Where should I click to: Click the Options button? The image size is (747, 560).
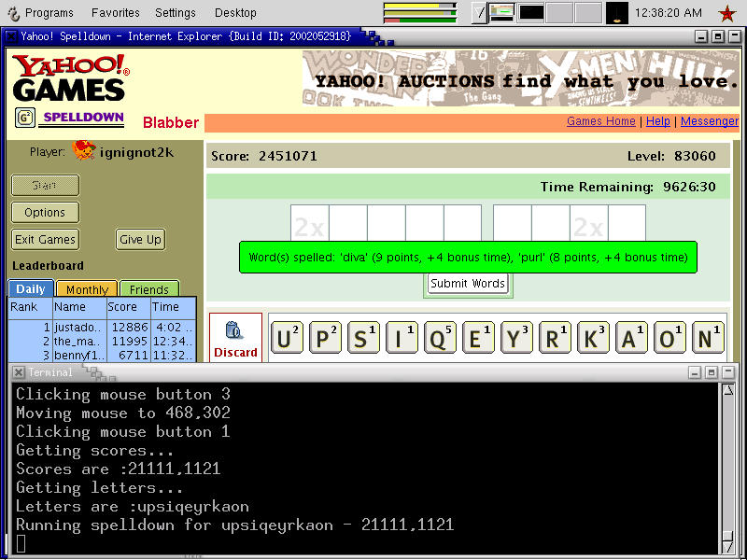click(x=45, y=213)
